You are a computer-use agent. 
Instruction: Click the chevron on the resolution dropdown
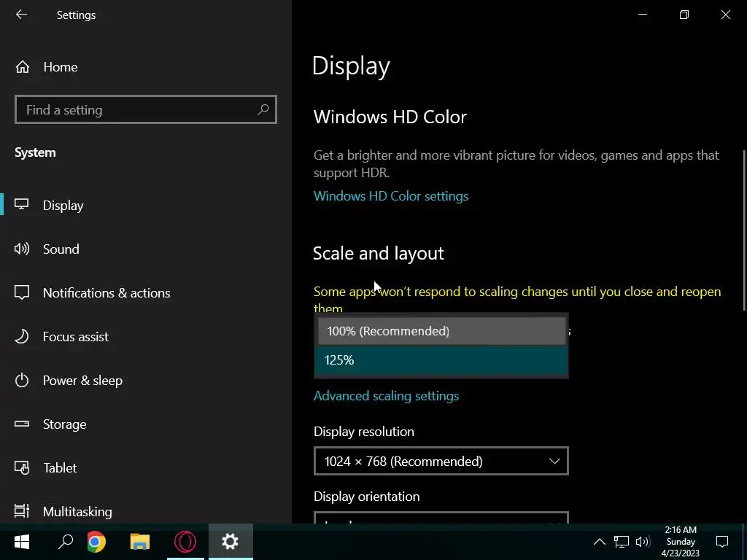pos(554,461)
